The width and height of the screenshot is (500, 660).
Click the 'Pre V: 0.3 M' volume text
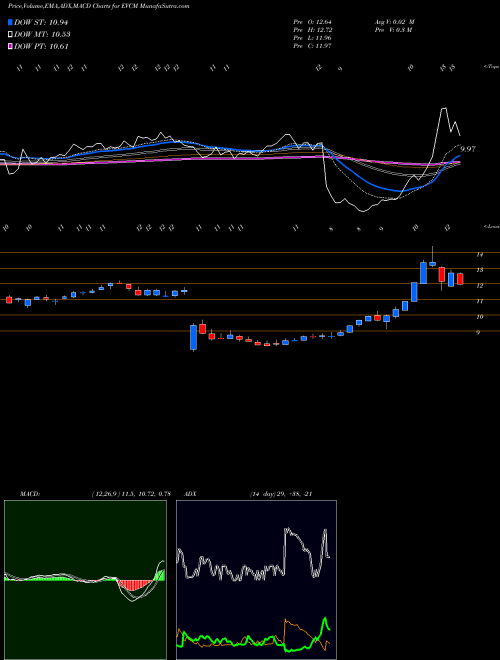click(x=393, y=30)
